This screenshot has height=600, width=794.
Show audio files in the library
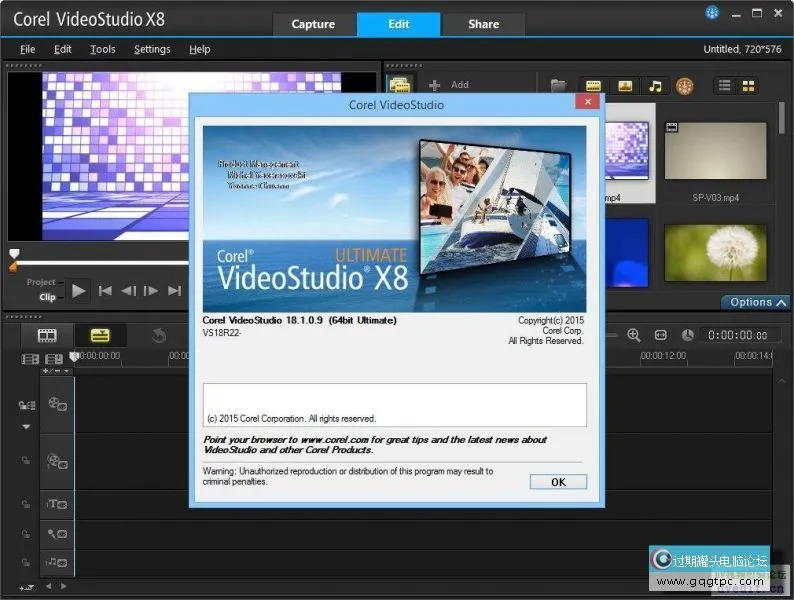click(655, 86)
